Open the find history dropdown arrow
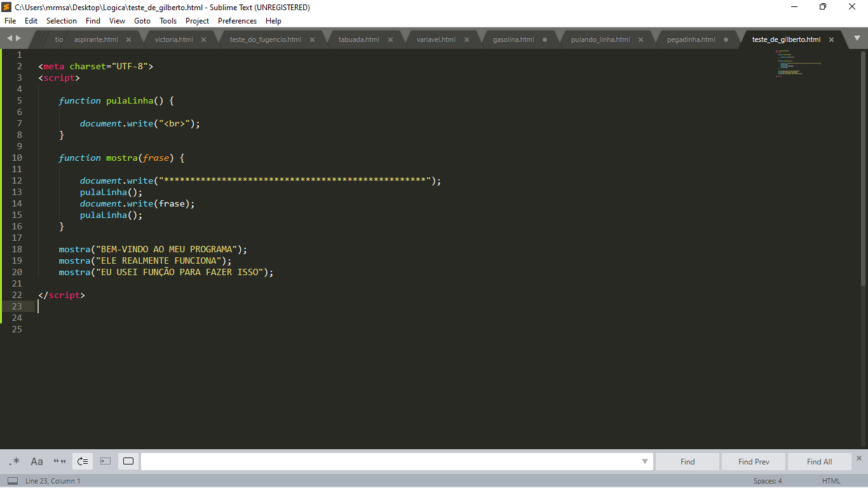Screen dimensions: 868x488 (645, 461)
